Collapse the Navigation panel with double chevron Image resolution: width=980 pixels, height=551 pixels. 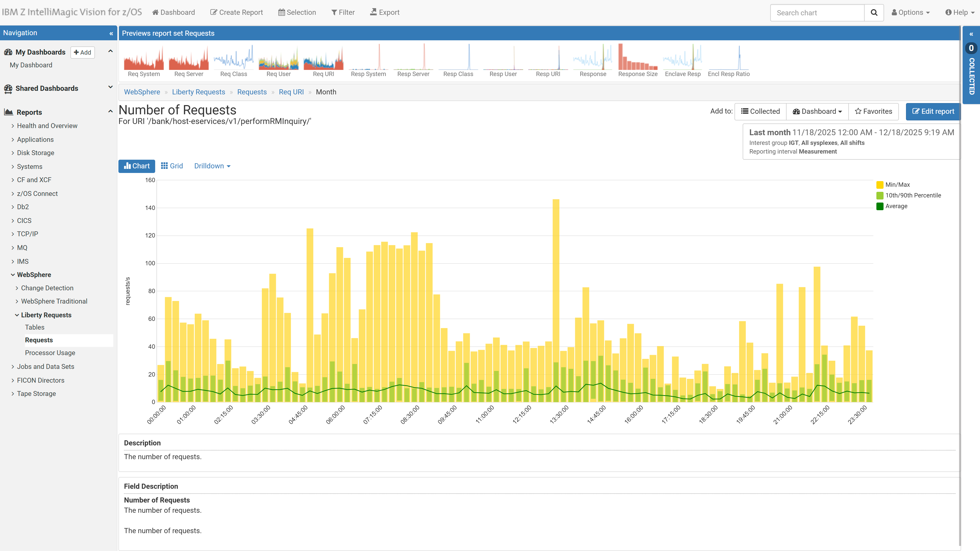tap(111, 33)
